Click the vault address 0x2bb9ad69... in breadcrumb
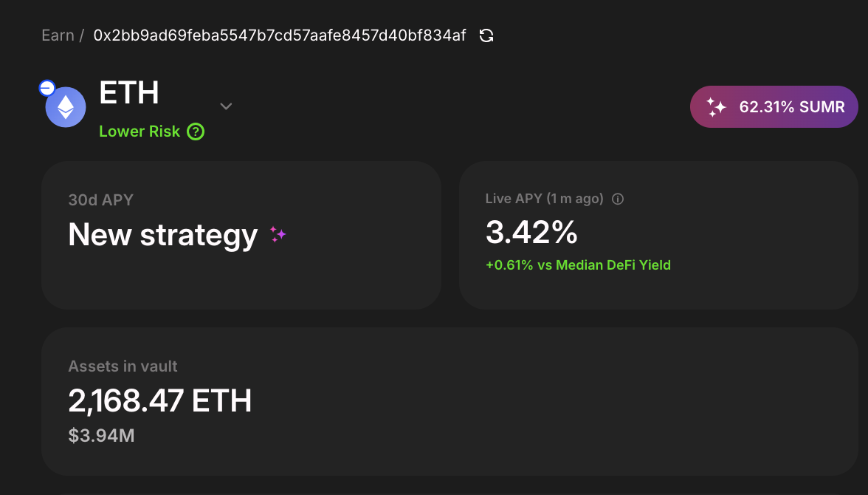 (x=280, y=35)
